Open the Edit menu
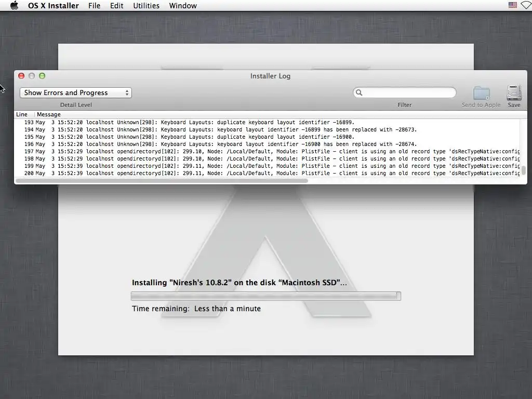The height and width of the screenshot is (399, 532). pos(117,6)
